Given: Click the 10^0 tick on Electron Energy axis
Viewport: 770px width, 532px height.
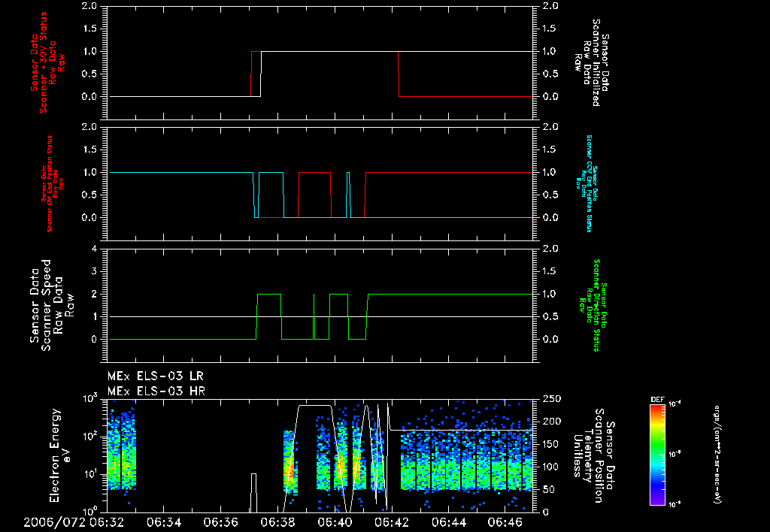Looking at the screenshot, I should [x=89, y=512].
